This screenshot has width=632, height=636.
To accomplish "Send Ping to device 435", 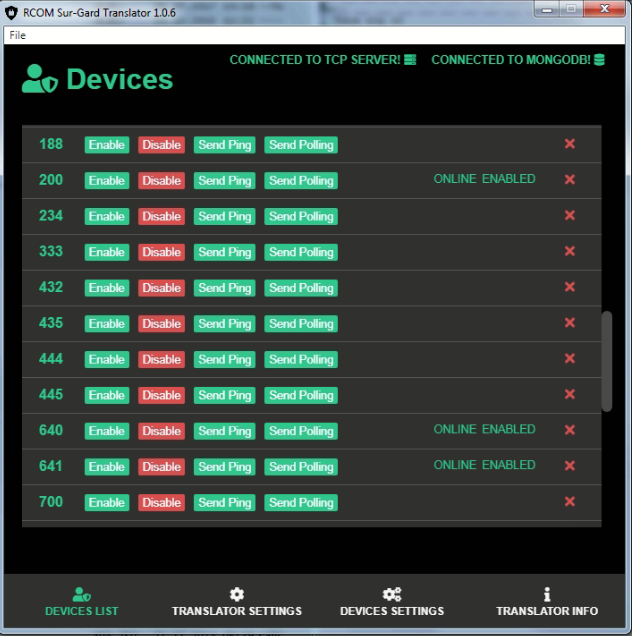I will click(225, 324).
